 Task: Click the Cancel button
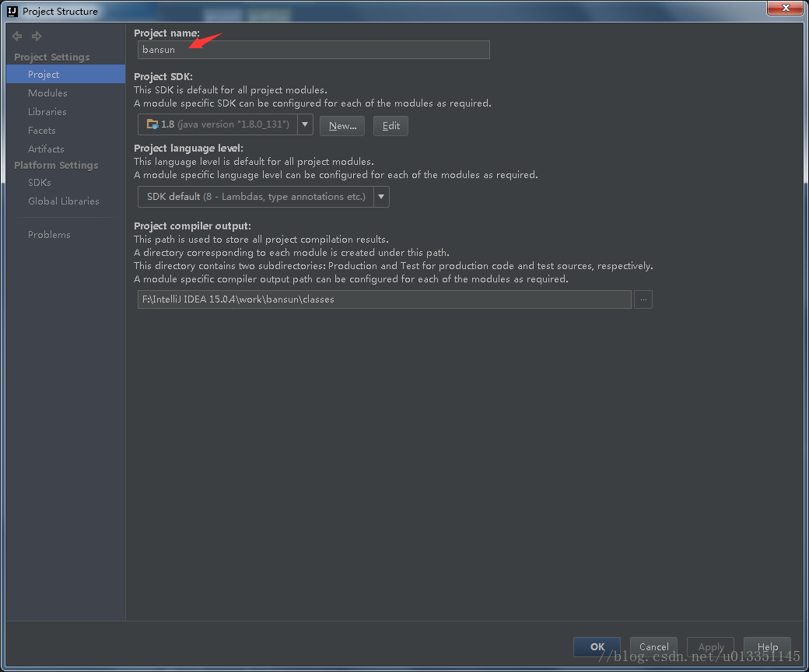pyautogui.click(x=653, y=647)
